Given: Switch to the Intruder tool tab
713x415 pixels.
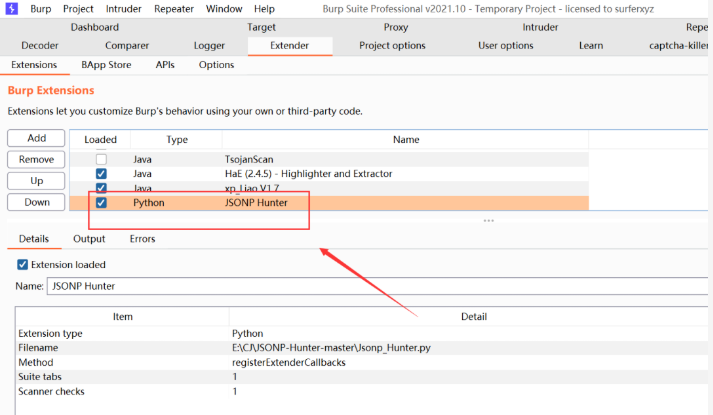Looking at the screenshot, I should (540, 27).
